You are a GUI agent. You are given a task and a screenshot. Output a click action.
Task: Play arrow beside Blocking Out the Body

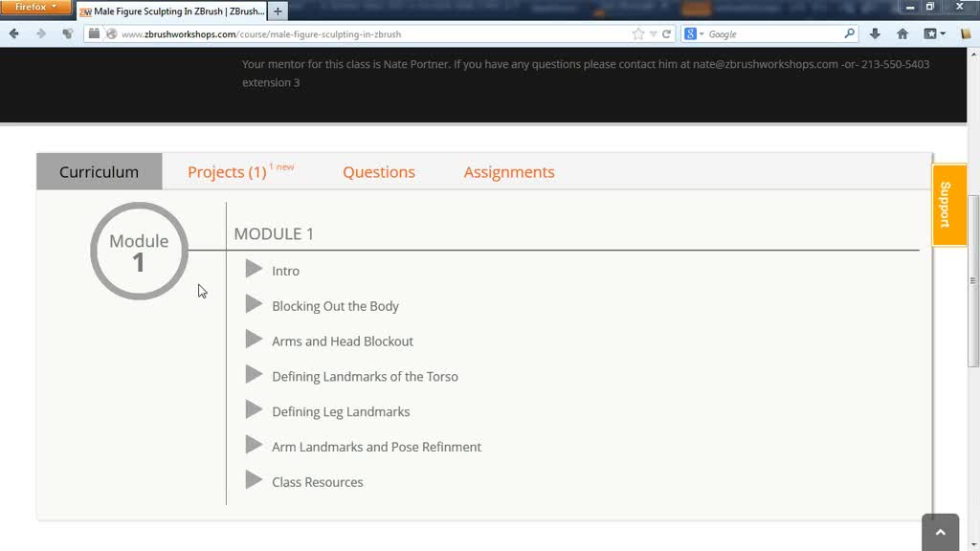(x=254, y=304)
